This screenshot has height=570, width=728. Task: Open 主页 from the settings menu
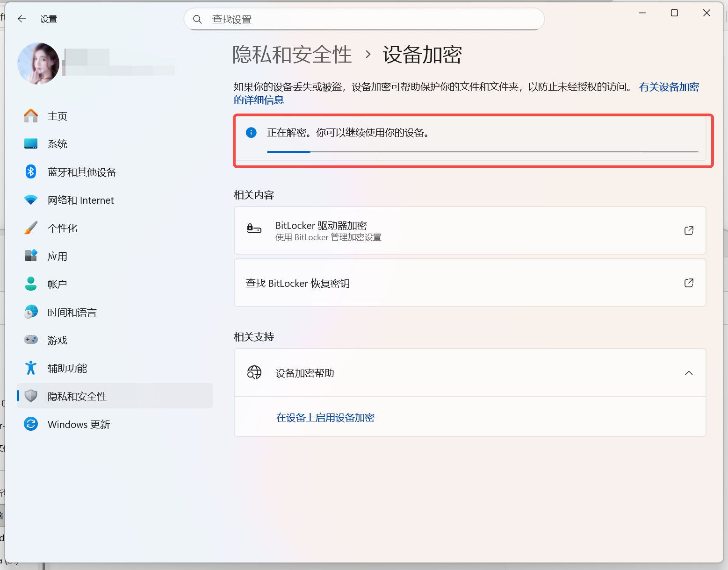click(x=57, y=116)
